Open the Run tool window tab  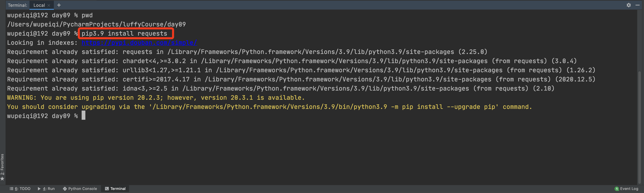pos(48,188)
